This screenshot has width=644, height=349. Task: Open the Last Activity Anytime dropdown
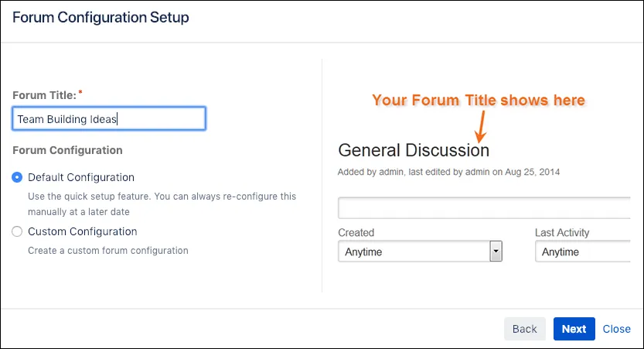(x=582, y=251)
